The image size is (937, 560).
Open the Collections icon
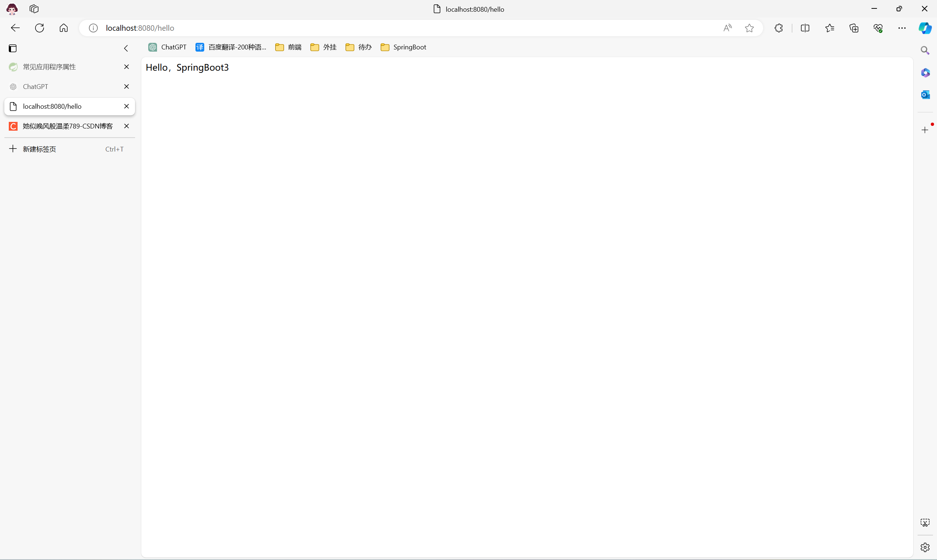(854, 28)
